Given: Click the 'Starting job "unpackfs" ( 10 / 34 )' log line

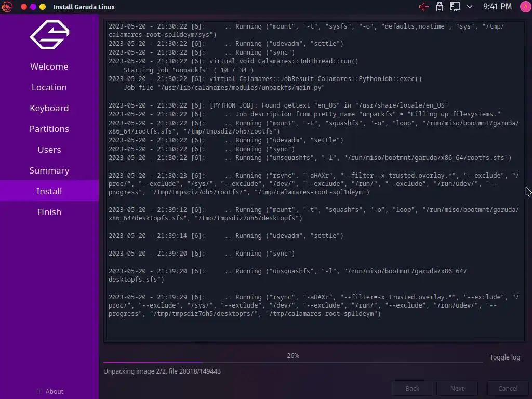Looking at the screenshot, I should tap(188, 70).
